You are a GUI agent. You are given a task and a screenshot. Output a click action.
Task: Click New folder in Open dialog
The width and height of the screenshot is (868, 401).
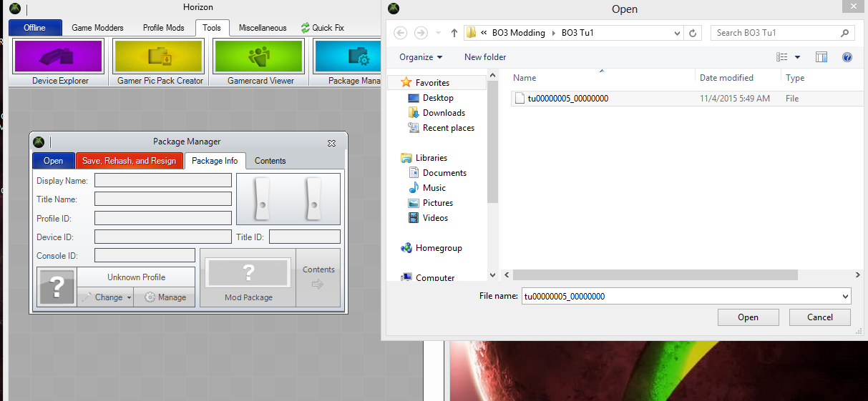(485, 57)
